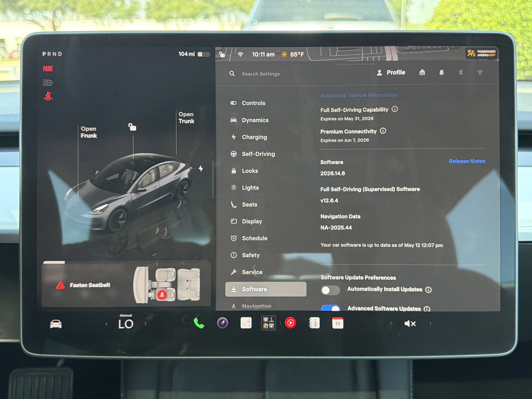Tap the 85°F outside temperature
Screen dimensions: 532x399
point(297,55)
